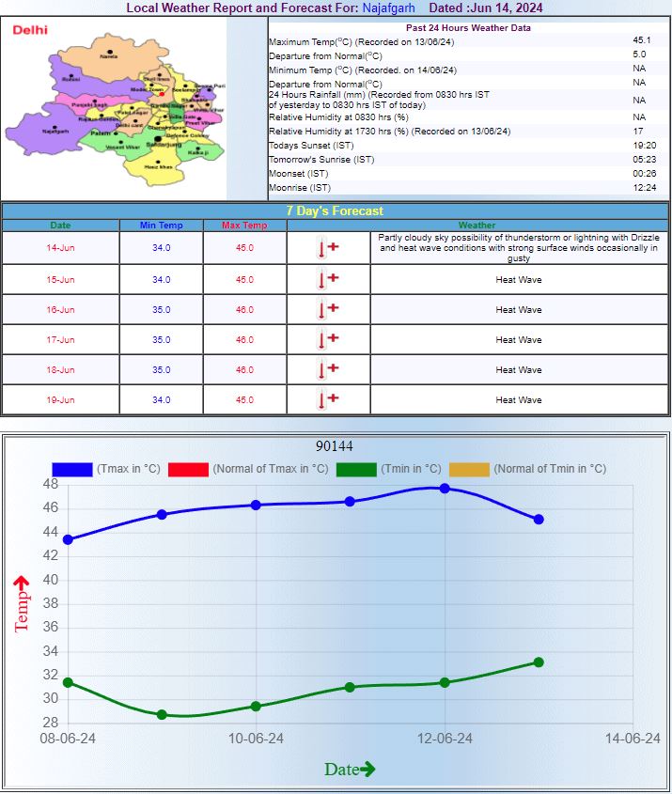
Task: Click the Max Temp column header
Action: (244, 226)
